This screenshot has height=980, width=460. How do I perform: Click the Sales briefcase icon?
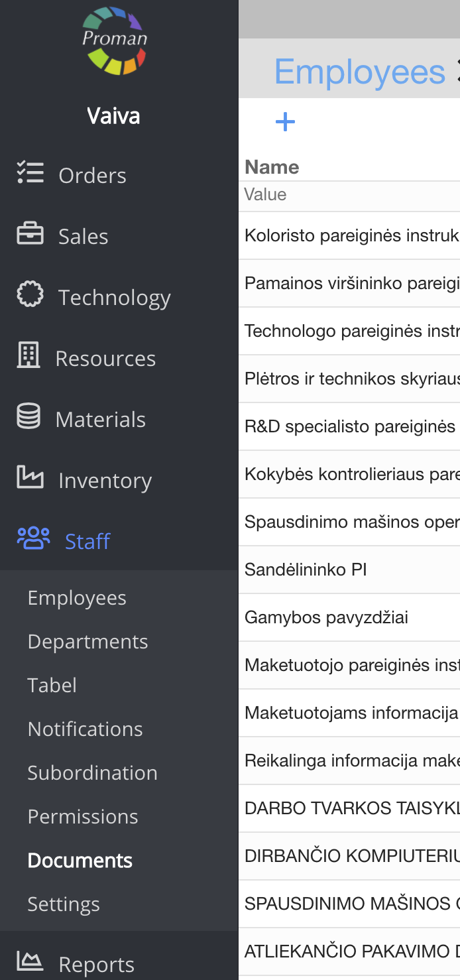click(30, 235)
